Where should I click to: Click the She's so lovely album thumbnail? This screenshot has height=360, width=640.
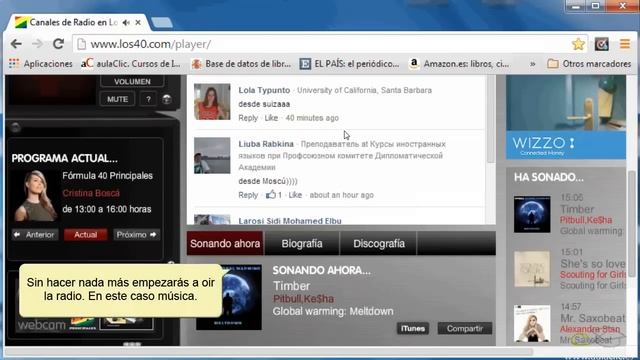[x=532, y=269]
